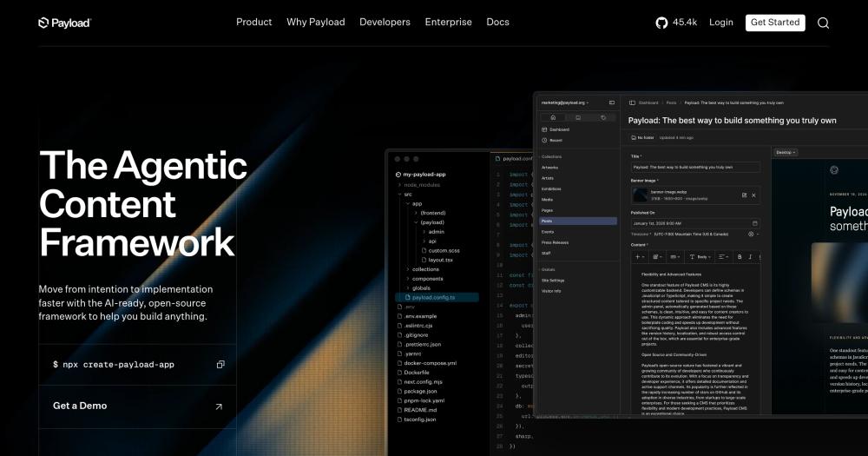Switch to the payload.config editor tab

coord(513,158)
